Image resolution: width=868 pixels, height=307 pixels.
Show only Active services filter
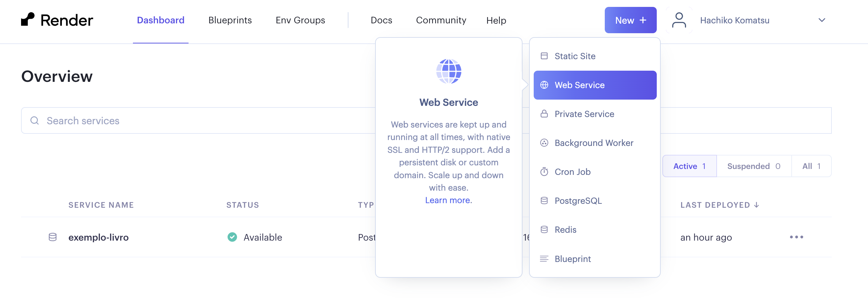(x=689, y=166)
